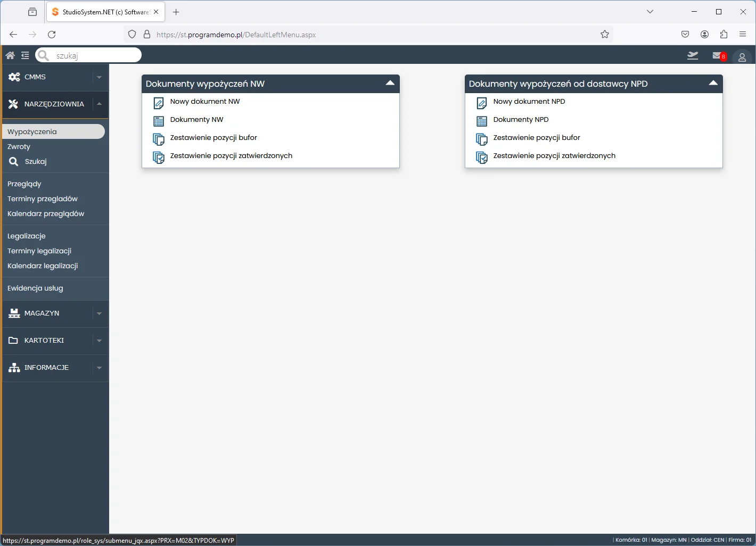
Task: Open the mail notifications envelope icon
Action: pos(717,55)
